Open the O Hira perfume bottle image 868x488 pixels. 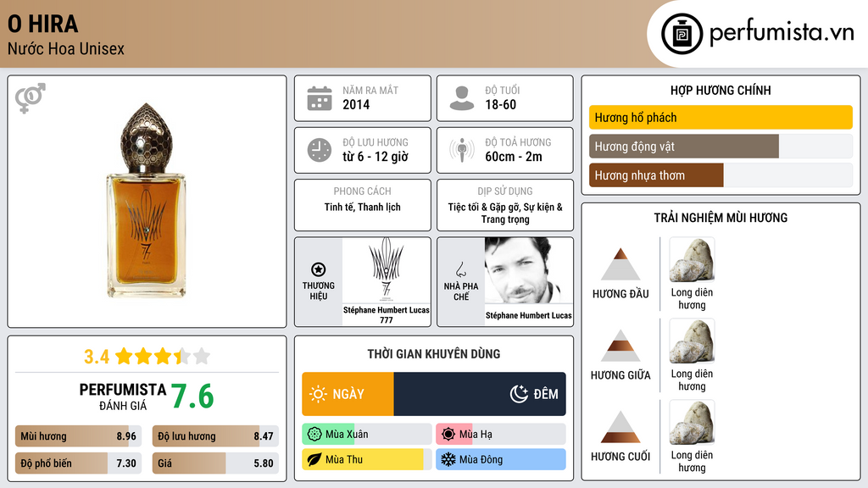tap(146, 201)
